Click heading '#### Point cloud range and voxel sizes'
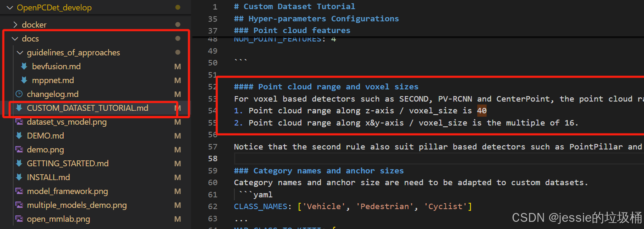 pyautogui.click(x=326, y=87)
